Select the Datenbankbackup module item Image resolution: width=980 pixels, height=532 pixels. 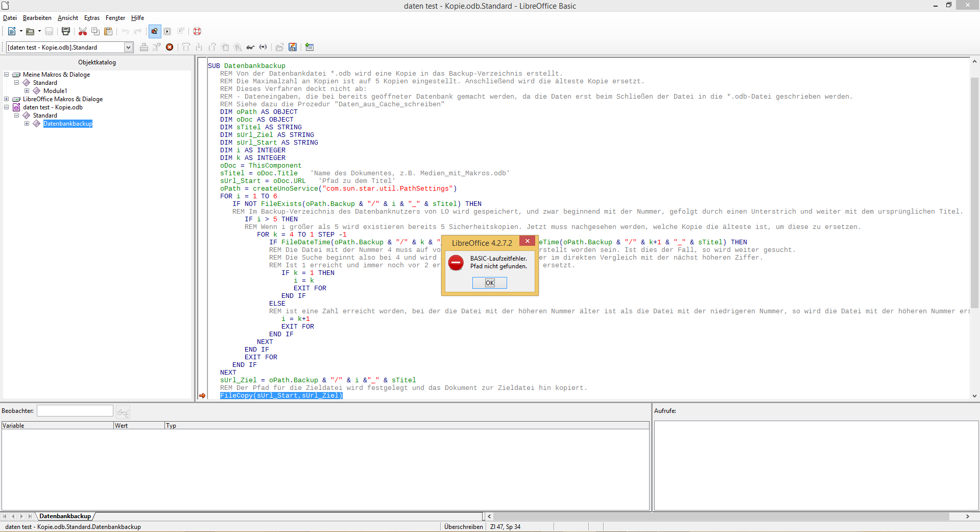click(x=68, y=124)
